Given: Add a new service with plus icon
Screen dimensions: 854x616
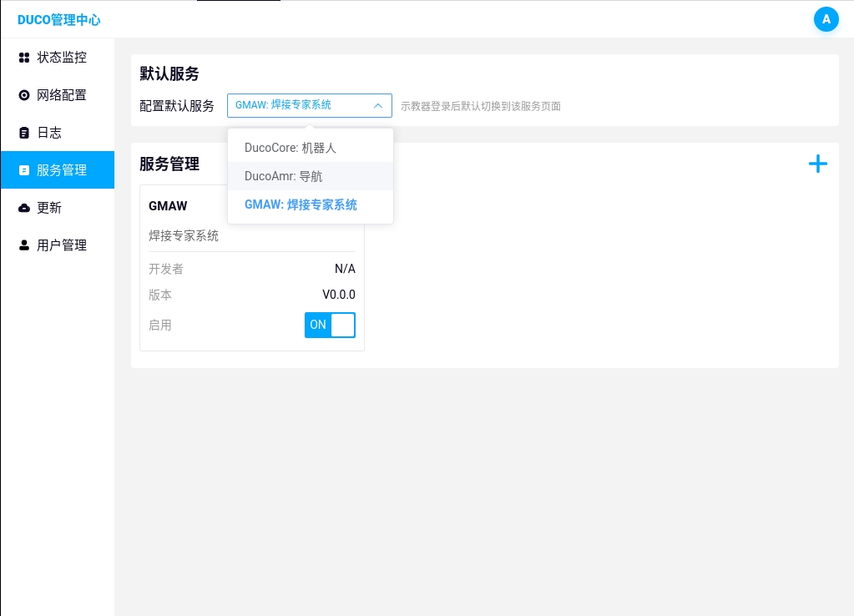Looking at the screenshot, I should [x=817, y=164].
